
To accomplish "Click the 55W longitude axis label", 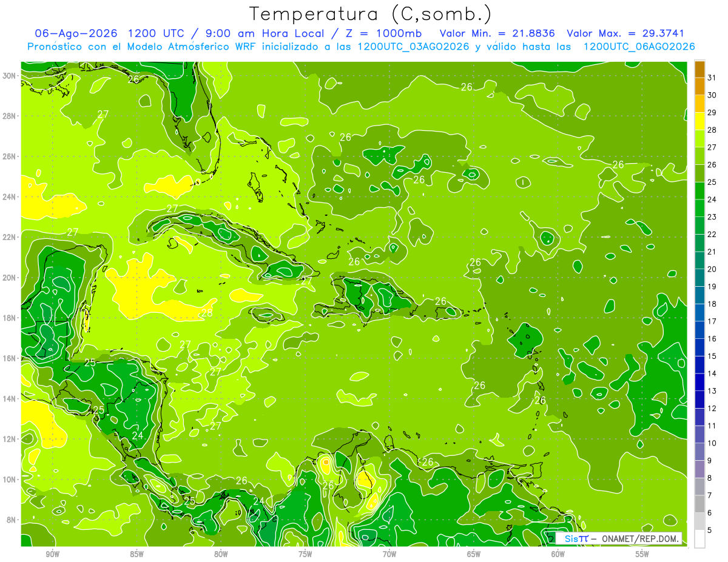I will pyautogui.click(x=642, y=554).
